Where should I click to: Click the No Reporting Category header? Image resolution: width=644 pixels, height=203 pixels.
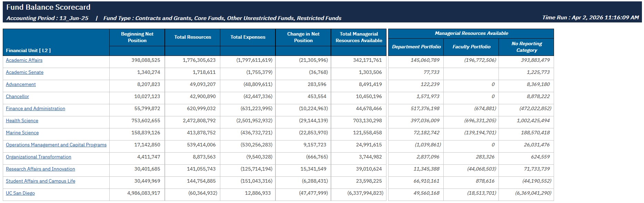[x=526, y=47]
